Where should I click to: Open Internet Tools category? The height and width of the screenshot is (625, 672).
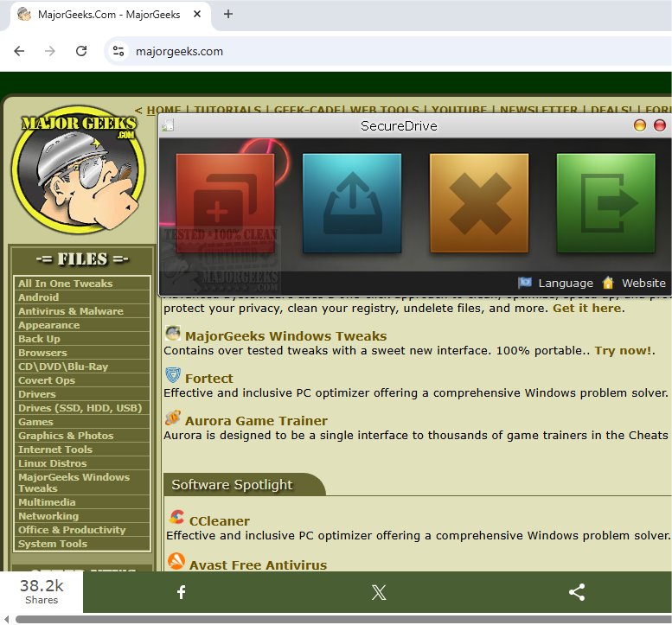click(81, 450)
